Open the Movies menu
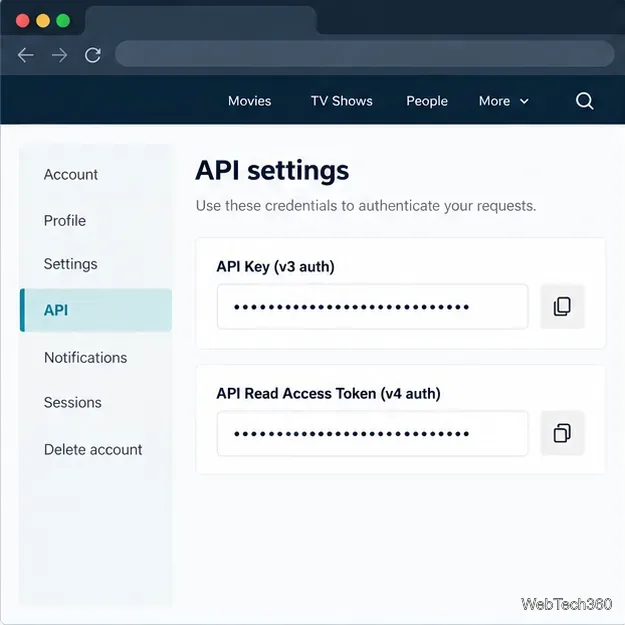Screen dimensions: 625x625 click(x=250, y=101)
